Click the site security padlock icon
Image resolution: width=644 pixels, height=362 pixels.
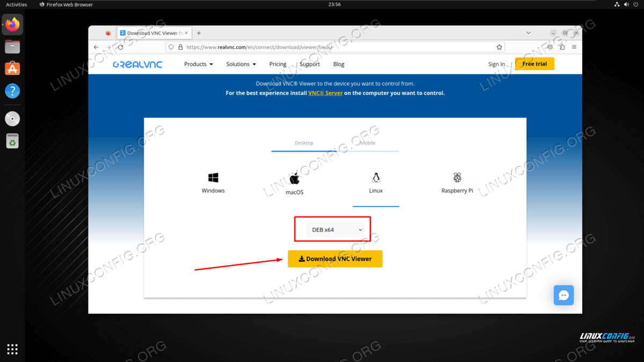coord(180,47)
